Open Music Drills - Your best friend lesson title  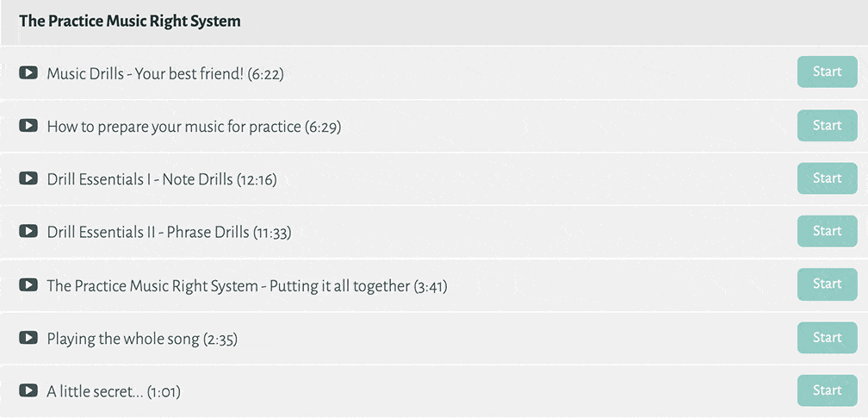pyautogui.click(x=165, y=74)
